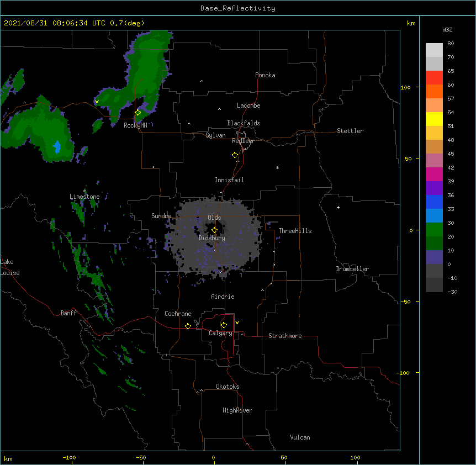
Task: Click the HighRiver town label
Action: (237, 410)
